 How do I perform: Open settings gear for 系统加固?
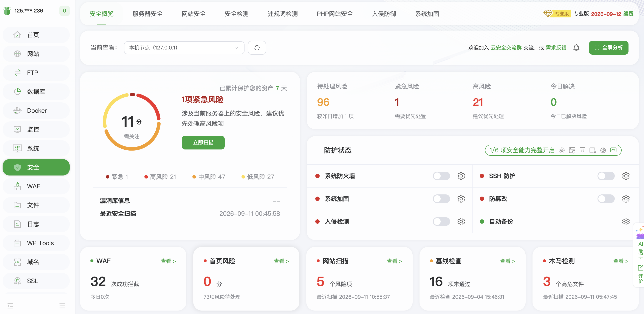(461, 199)
